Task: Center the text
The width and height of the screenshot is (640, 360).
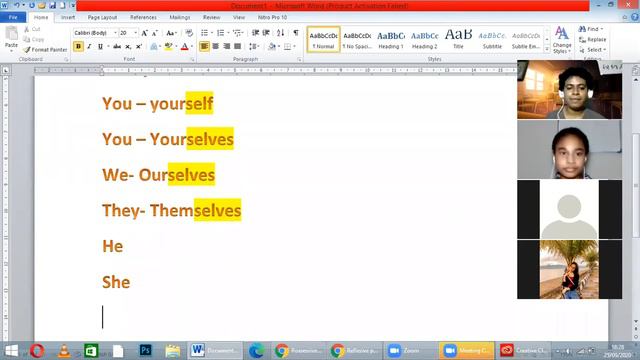Action: [216, 46]
